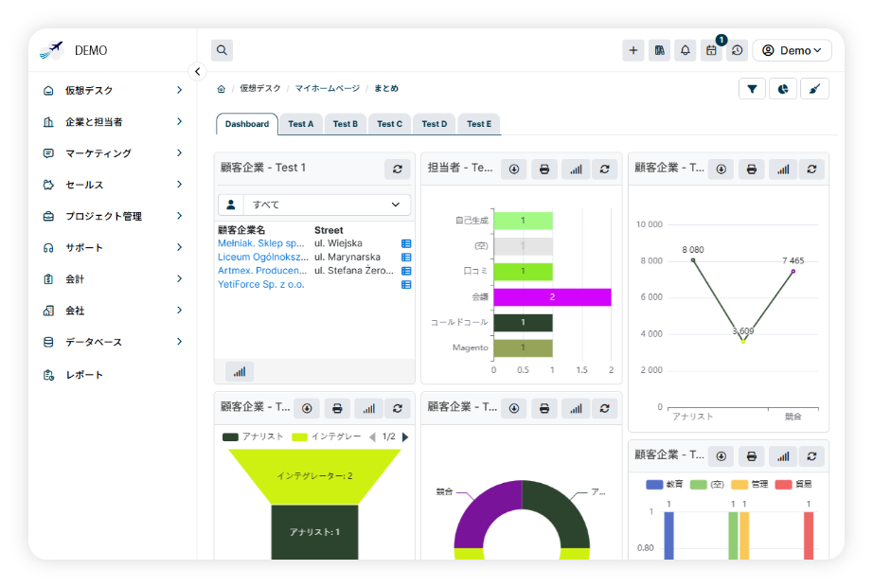Screen dimensions: 873x588
Task: Open the calendar reminders icon with badge
Action: 711,50
